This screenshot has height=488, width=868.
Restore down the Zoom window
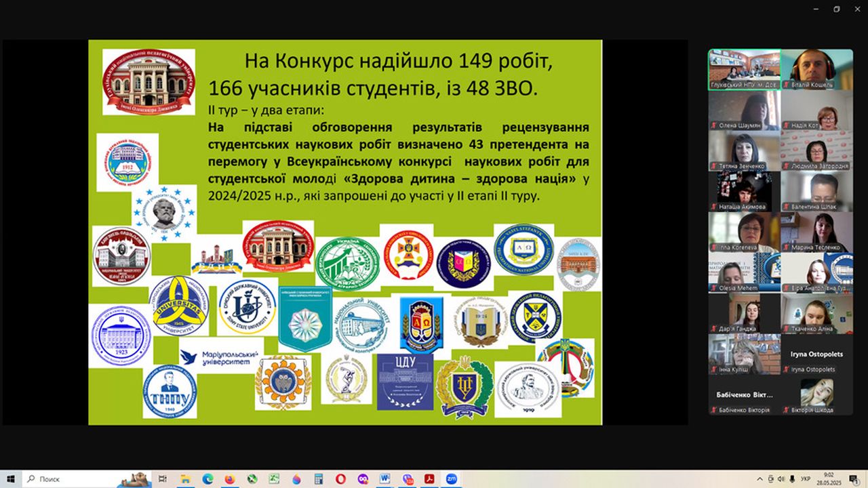(x=836, y=9)
